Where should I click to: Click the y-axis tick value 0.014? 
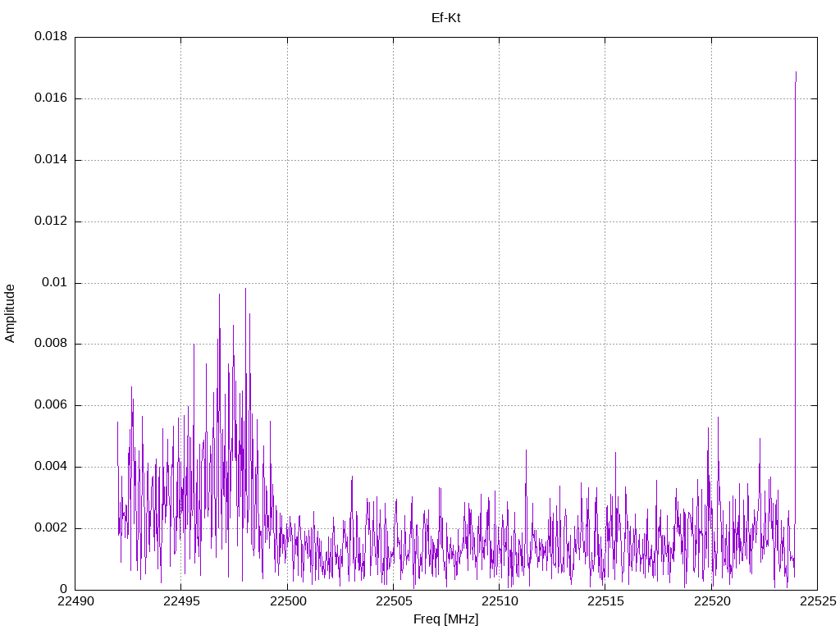[51, 160]
